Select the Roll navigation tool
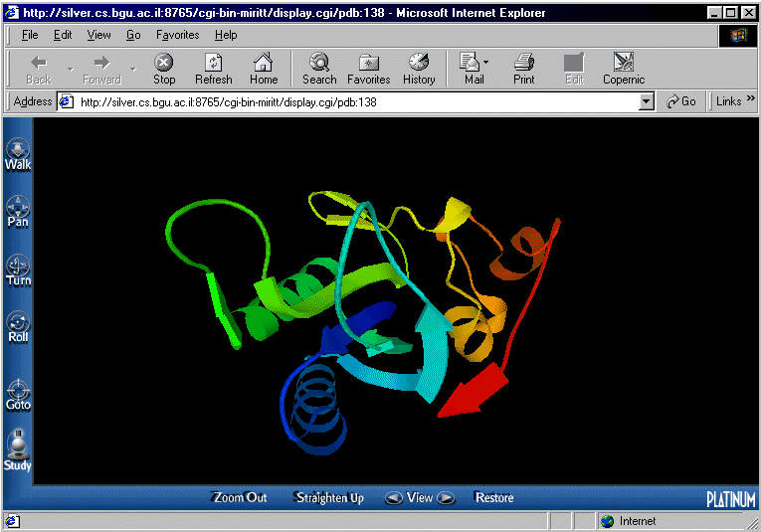The height and width of the screenshot is (532, 761). click(18, 326)
